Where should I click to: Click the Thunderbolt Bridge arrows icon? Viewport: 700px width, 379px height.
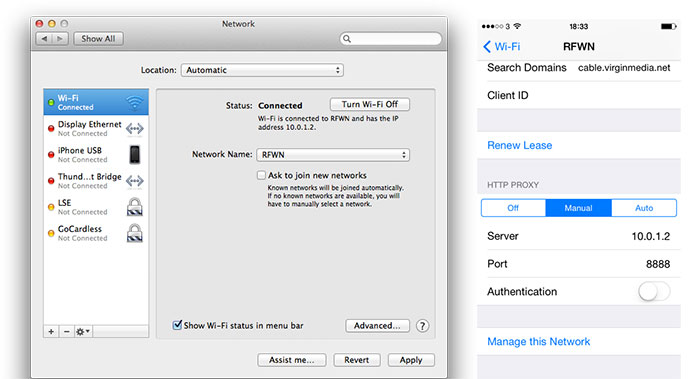pos(134,181)
